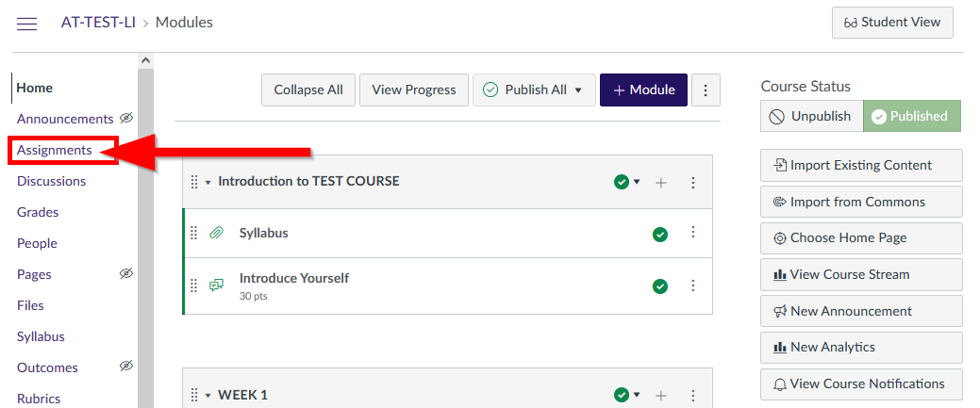Toggle publish status of Syllabus item
980x408 pixels.
tap(660, 235)
